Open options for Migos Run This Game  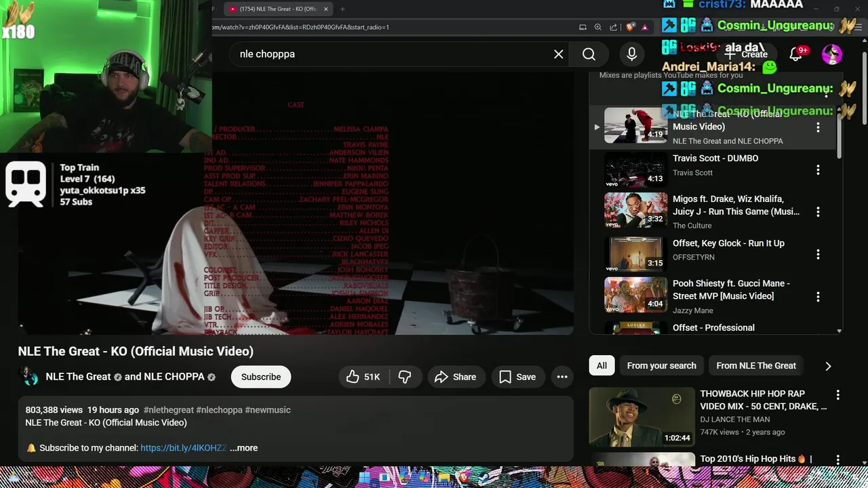[818, 211]
